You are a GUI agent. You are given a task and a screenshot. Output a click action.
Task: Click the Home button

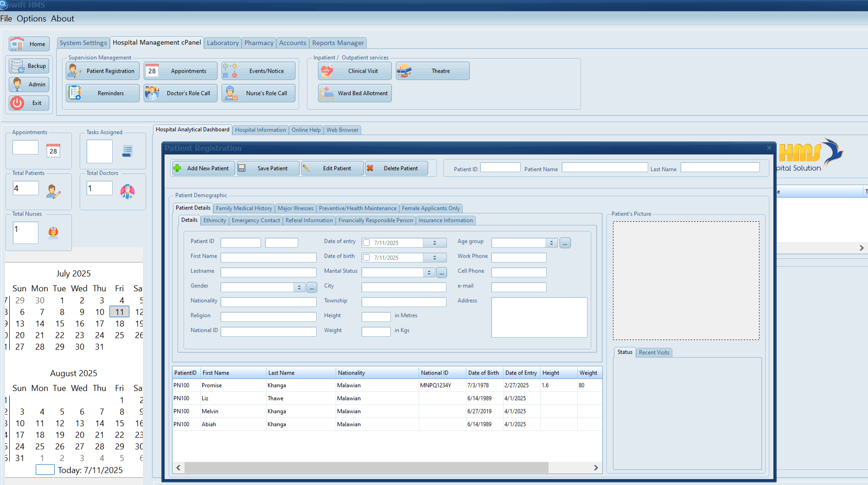point(29,44)
